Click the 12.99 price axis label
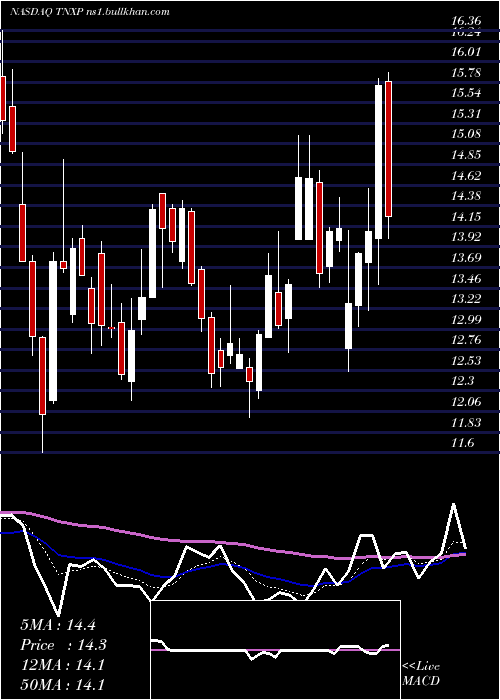Screen dimensions: 500x700 click(x=466, y=320)
